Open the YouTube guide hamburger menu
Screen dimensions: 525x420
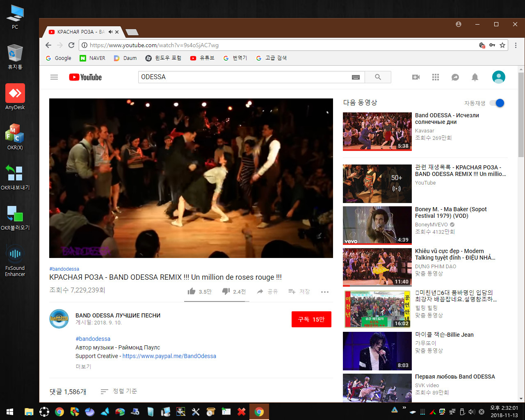[54, 77]
